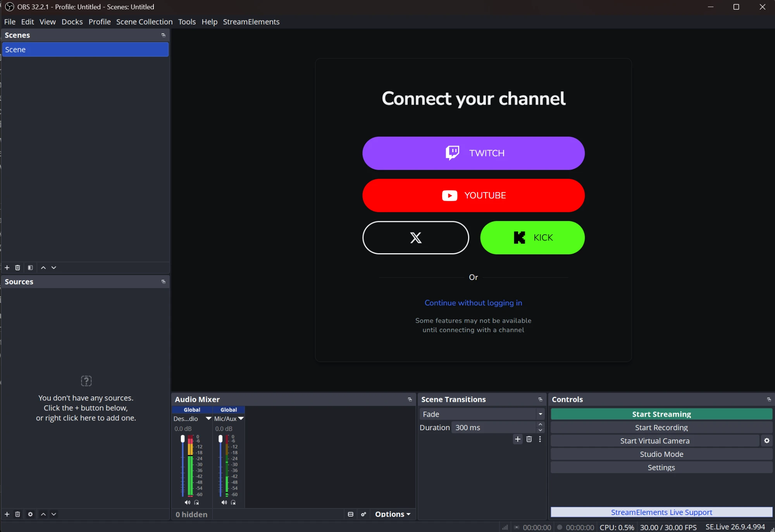This screenshot has width=775, height=532.
Task: Open advanced audio properties gears icon
Action: [x=363, y=514]
